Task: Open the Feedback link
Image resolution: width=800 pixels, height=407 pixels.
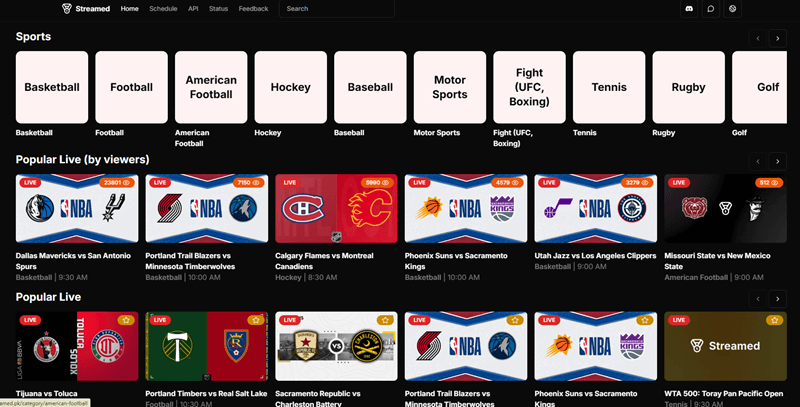Action: coord(253,9)
